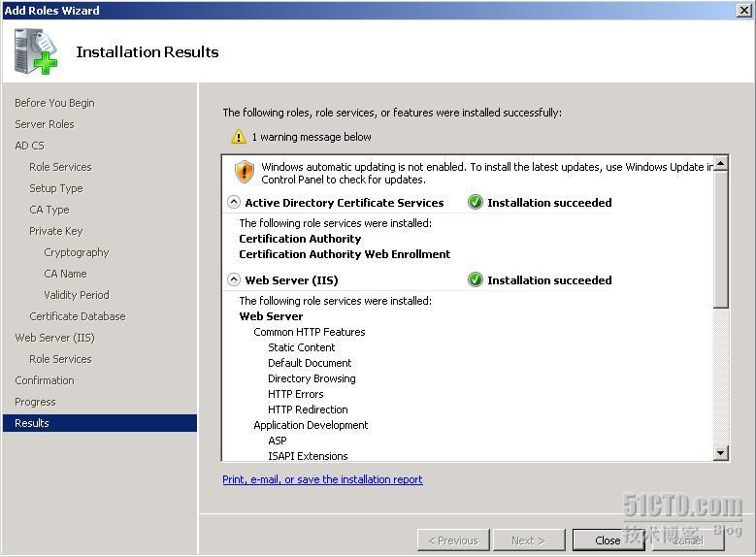Click the 'Application Development' entry
The width and height of the screenshot is (756, 557).
(x=311, y=425)
